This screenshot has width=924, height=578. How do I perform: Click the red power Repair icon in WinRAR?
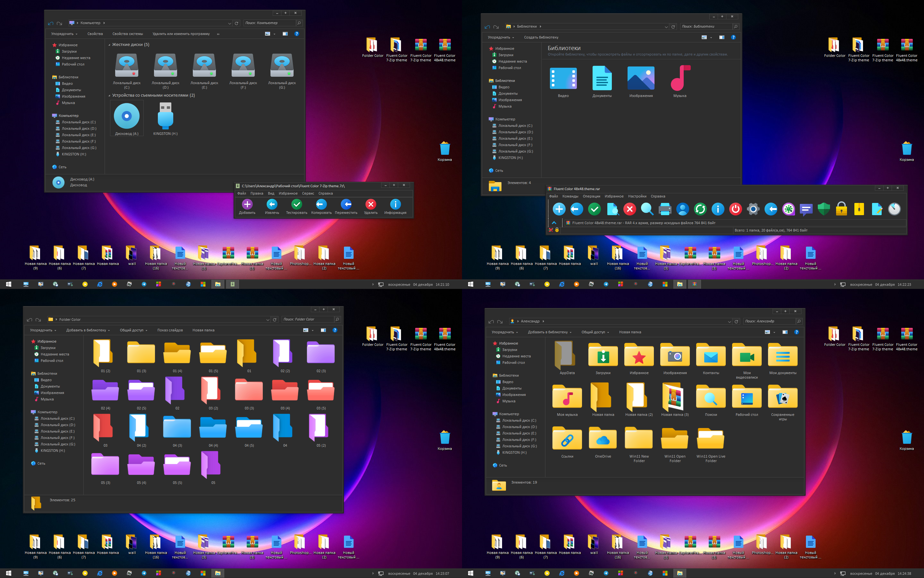coord(735,209)
